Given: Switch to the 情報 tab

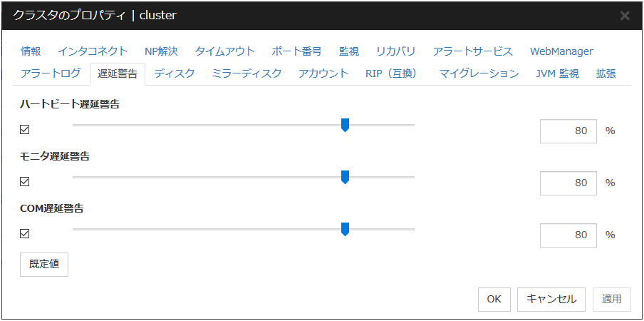Looking at the screenshot, I should 31,51.
